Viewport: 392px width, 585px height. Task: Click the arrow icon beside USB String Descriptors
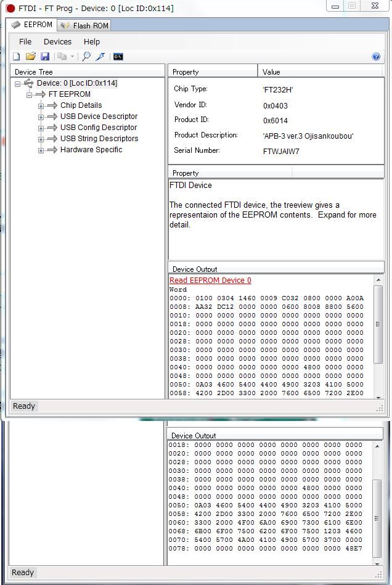[52, 139]
